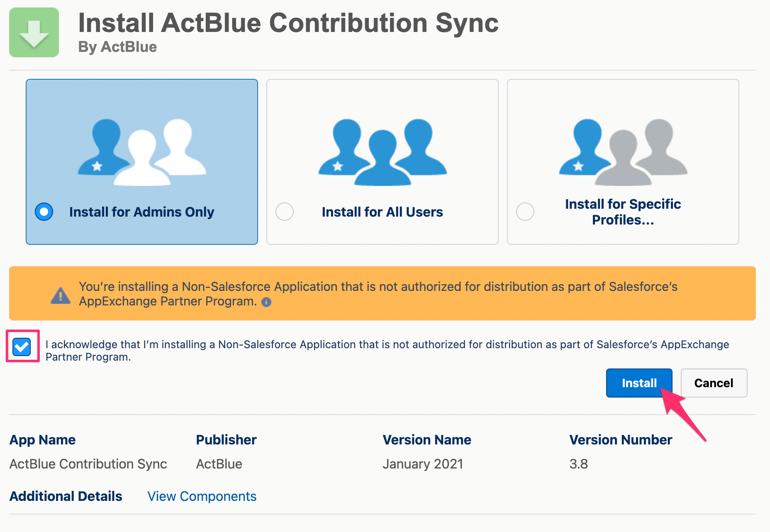
Task: Click the warning triangle icon in the orange banner
Action: click(61, 295)
